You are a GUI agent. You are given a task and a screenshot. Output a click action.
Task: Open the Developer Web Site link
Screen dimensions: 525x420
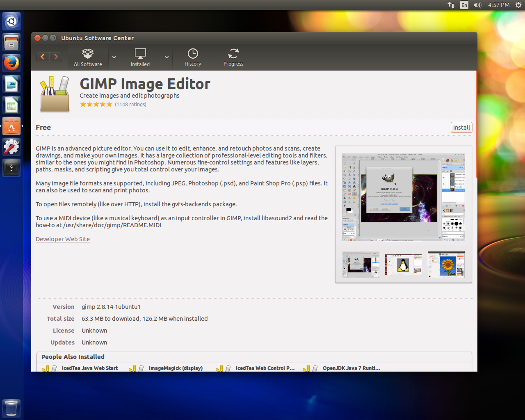point(63,239)
